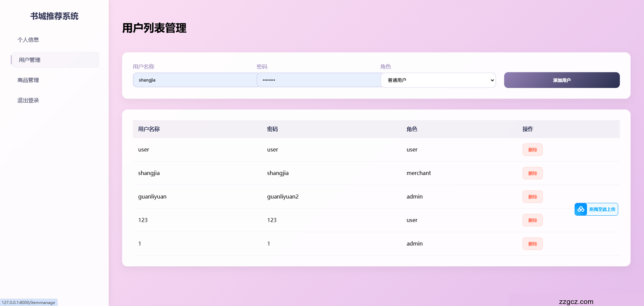Click the merchant role cell
Image resolution: width=644 pixels, height=306 pixels.
click(x=419, y=173)
